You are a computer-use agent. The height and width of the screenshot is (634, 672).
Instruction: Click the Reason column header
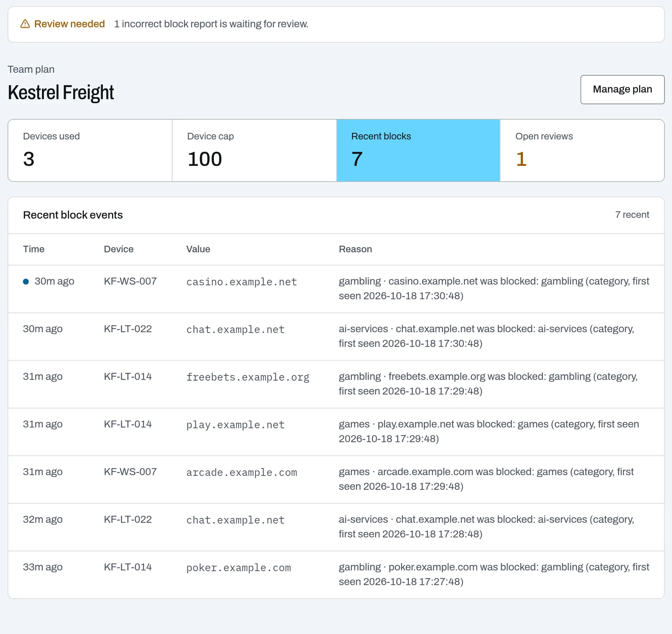click(356, 249)
